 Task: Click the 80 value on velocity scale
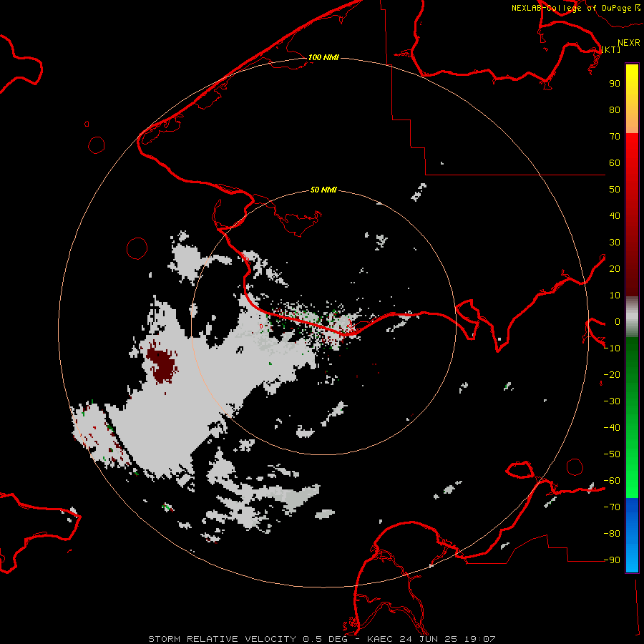[x=615, y=110]
